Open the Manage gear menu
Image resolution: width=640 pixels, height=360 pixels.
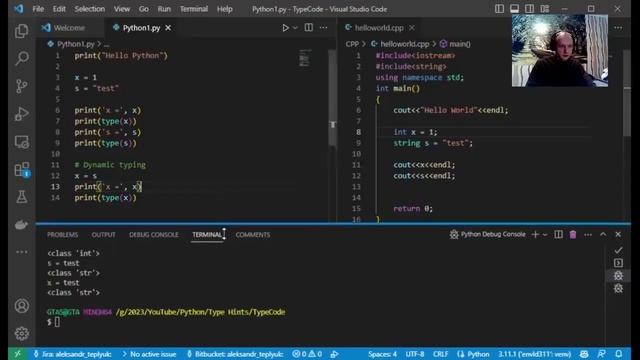tap(22, 333)
